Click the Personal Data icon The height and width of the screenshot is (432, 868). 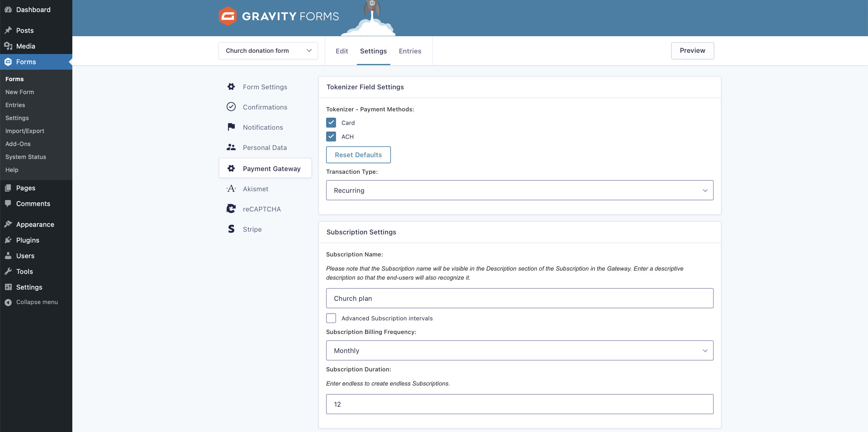point(231,148)
